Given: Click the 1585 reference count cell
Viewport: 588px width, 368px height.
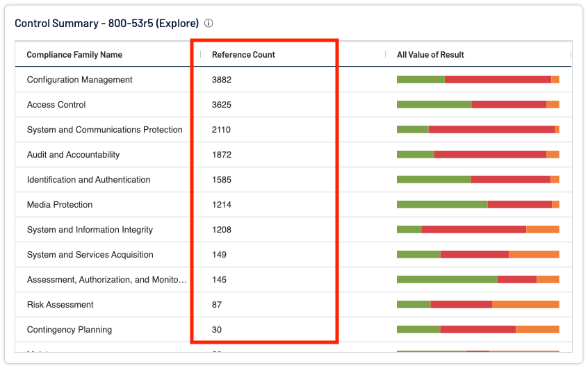Looking at the screenshot, I should pos(222,180).
